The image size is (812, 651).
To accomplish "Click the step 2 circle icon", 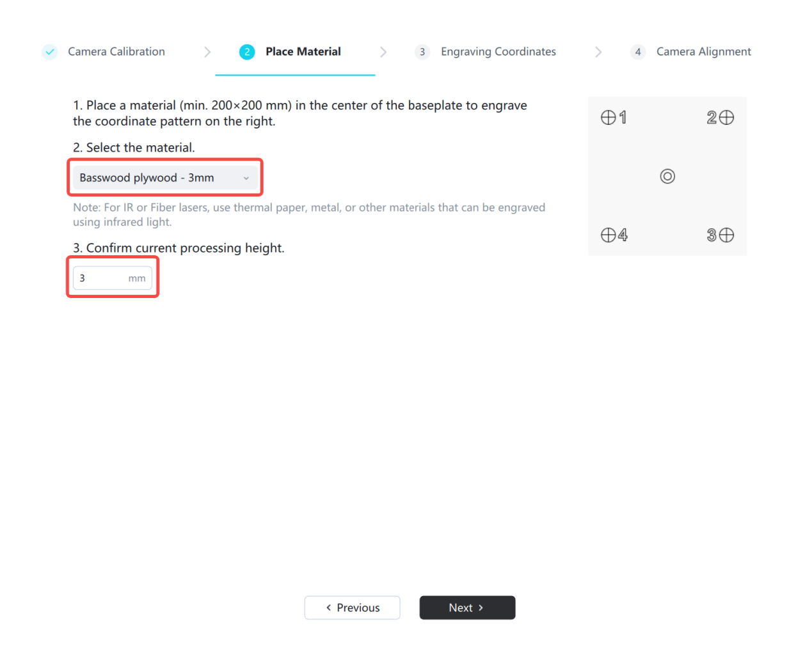I will (247, 52).
